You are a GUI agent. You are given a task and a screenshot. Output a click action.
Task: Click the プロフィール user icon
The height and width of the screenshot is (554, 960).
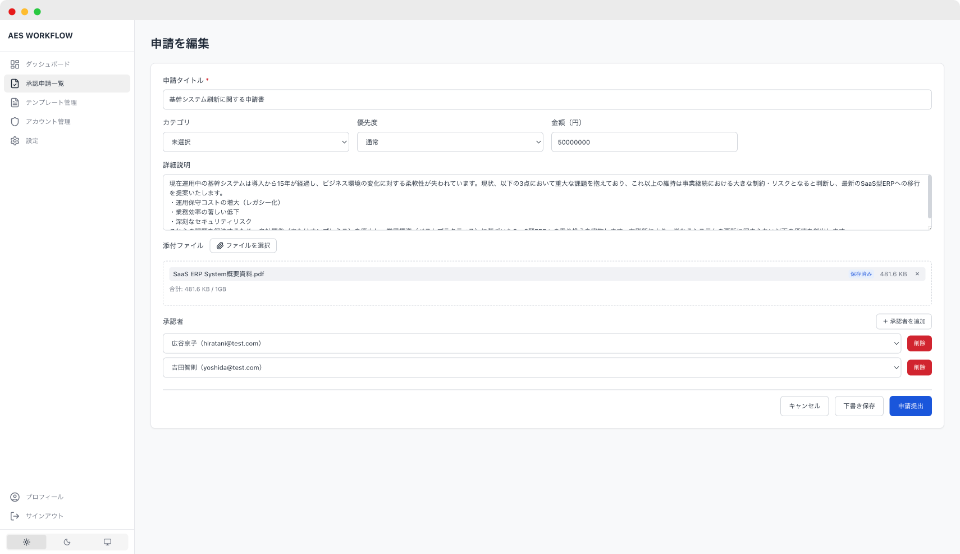pyautogui.click(x=15, y=497)
